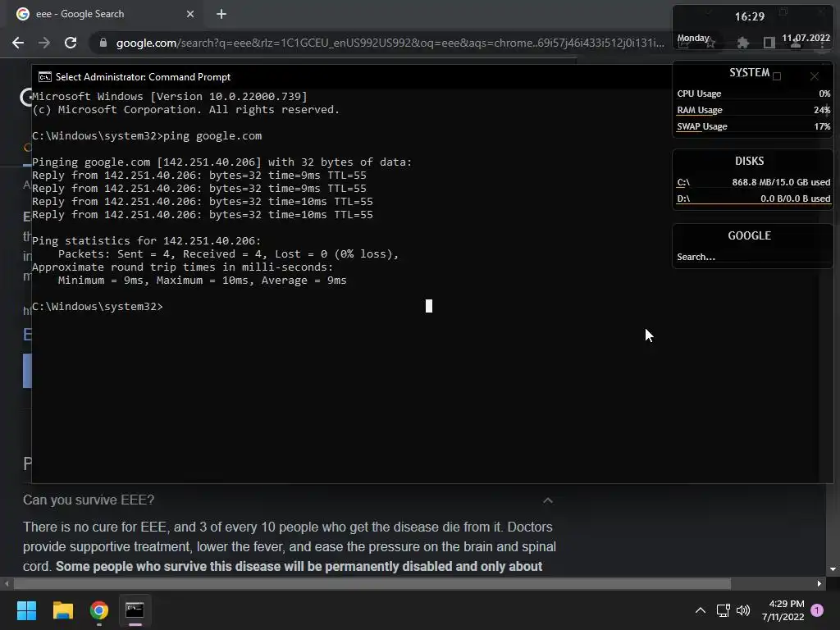This screenshot has width=840, height=630.
Task: Click the Command Prompt title bar icon
Action: click(x=45, y=77)
